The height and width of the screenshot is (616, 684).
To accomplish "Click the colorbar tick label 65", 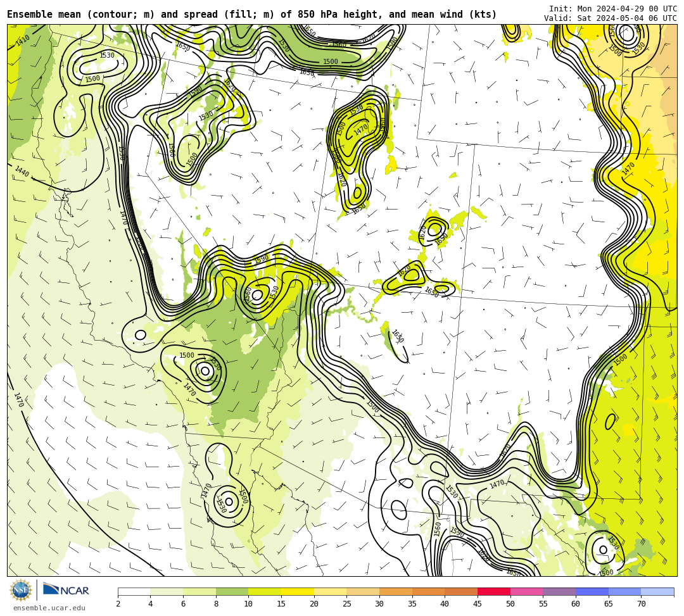I will [609, 604].
